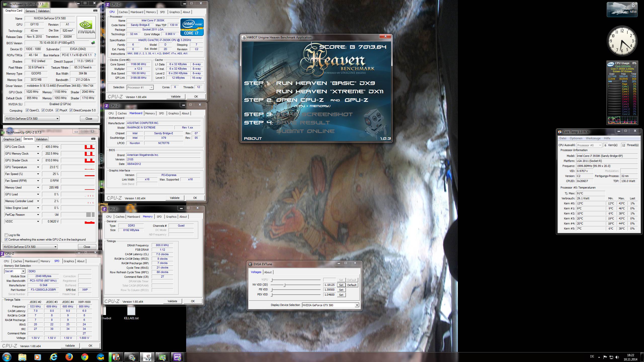Click OK in CPU-Z SPD window
This screenshot has width=644, height=362.
coord(90,346)
